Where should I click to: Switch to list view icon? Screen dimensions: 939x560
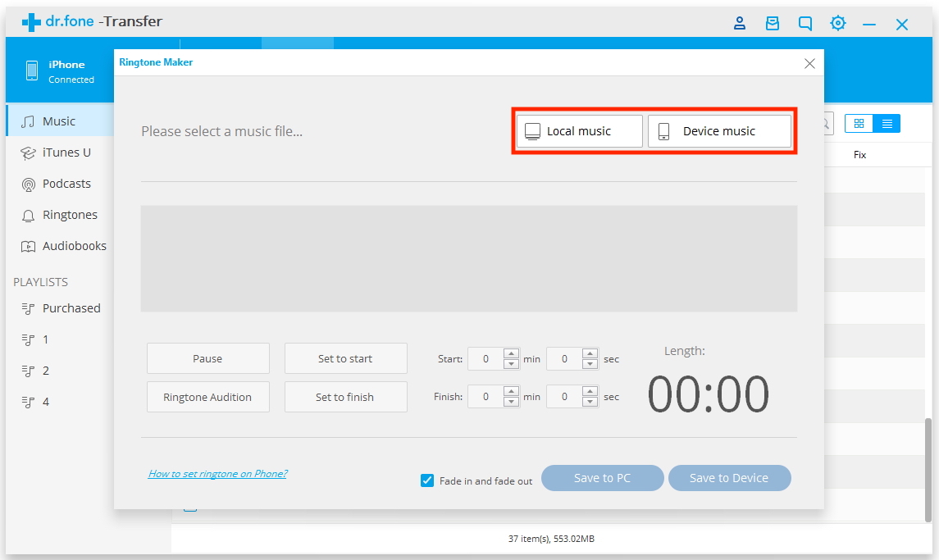pyautogui.click(x=887, y=123)
